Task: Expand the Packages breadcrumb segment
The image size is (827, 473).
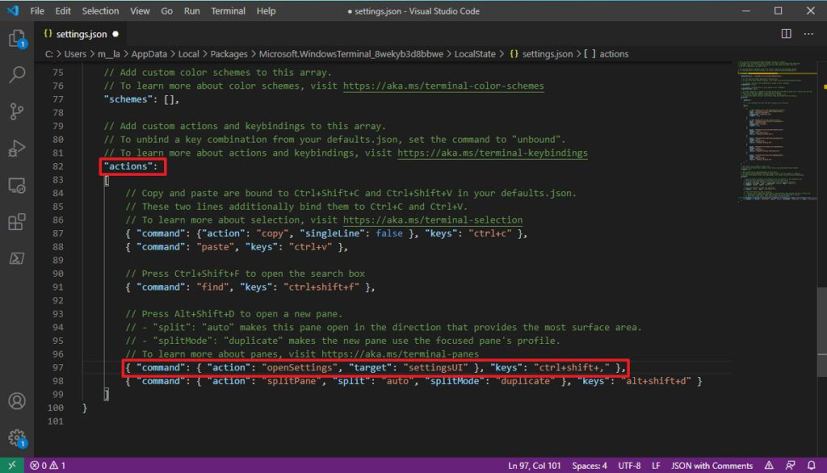Action: point(228,54)
